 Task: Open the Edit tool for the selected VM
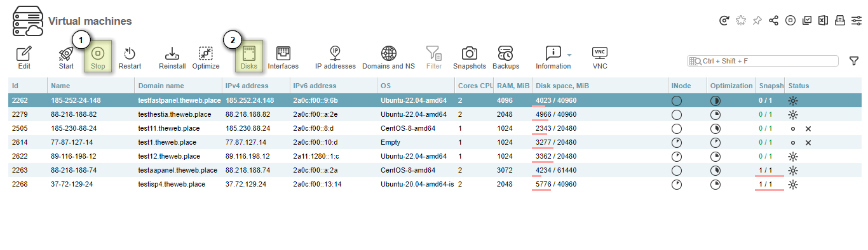click(24, 58)
